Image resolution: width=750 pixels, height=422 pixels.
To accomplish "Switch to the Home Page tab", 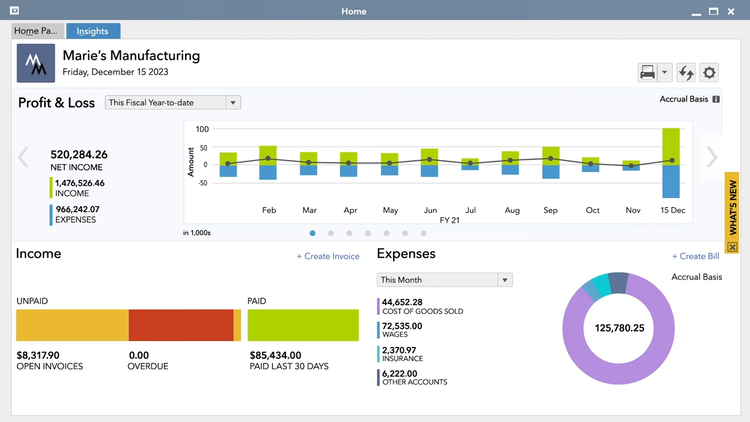I will click(37, 31).
